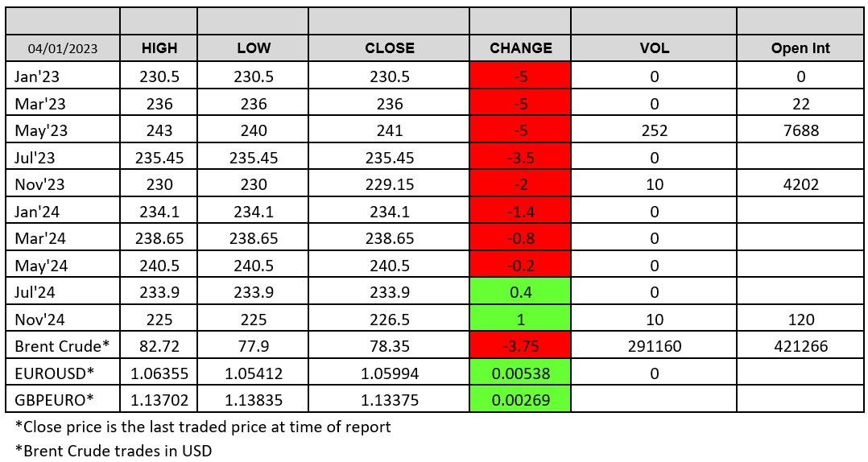Click the 7688 open interest cell
868x462 pixels.
pyautogui.click(x=800, y=130)
